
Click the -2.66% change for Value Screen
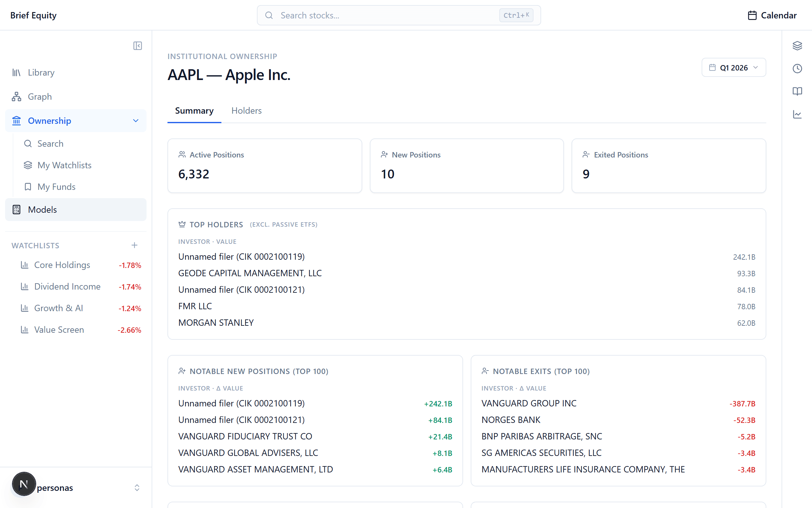129,330
